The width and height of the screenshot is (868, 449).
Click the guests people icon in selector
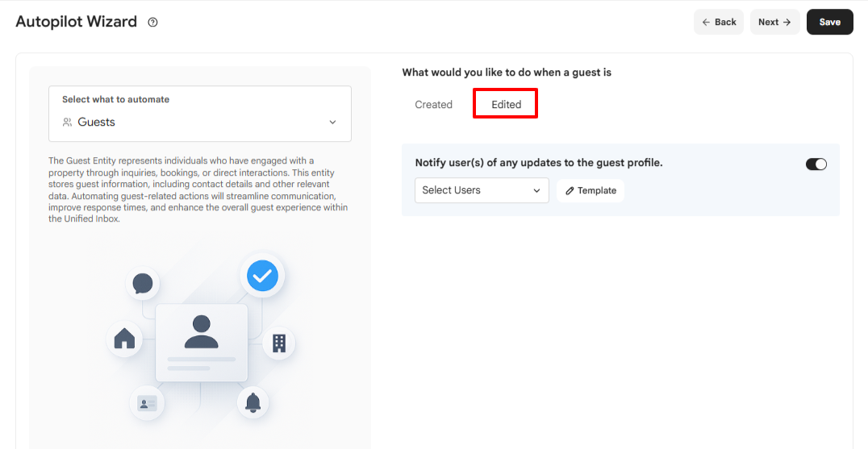(68, 123)
